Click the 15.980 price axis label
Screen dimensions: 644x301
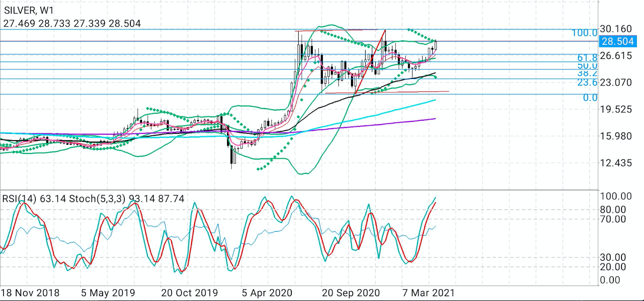[616, 136]
